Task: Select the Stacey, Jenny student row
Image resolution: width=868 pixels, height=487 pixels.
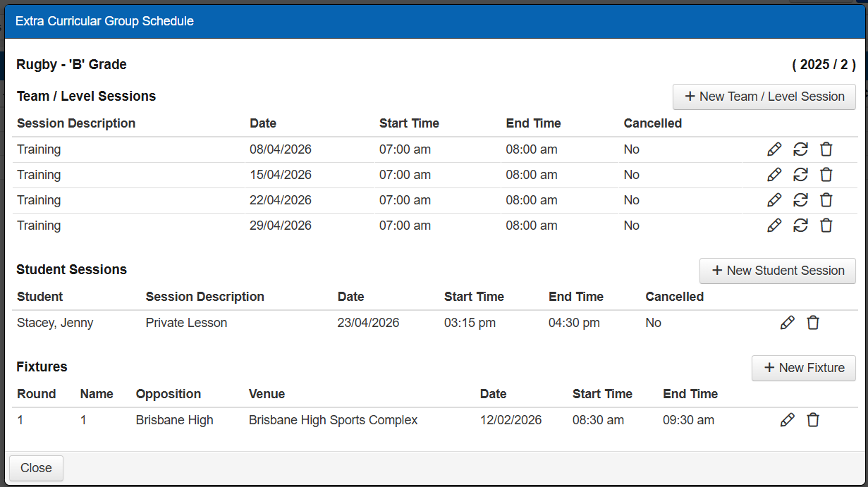Action: [55, 323]
